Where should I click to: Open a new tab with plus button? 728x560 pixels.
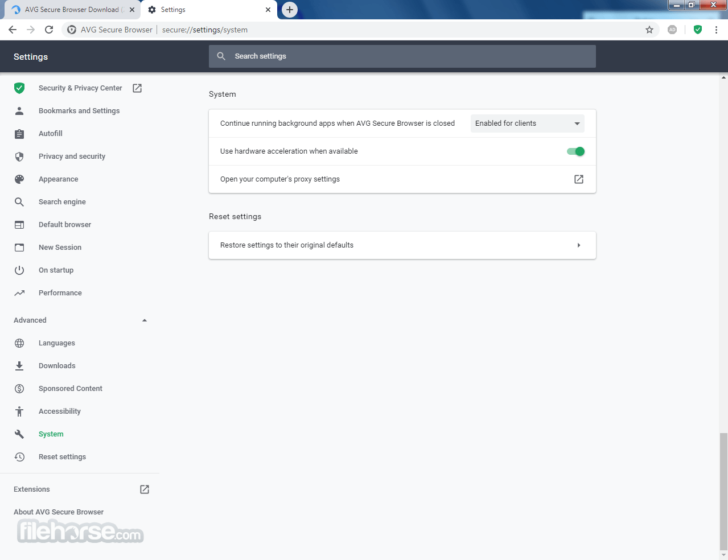pos(290,10)
